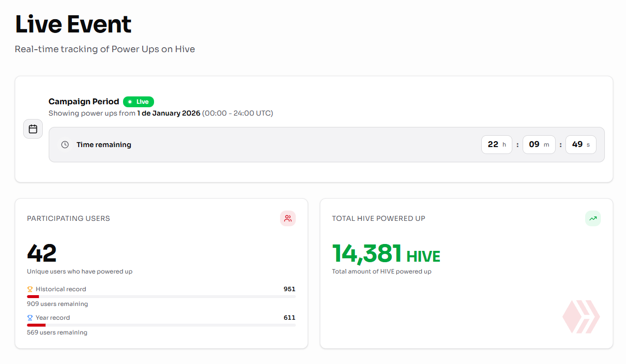Click the 14,381 HIVE total amount
The width and height of the screenshot is (626, 364).
point(386,254)
